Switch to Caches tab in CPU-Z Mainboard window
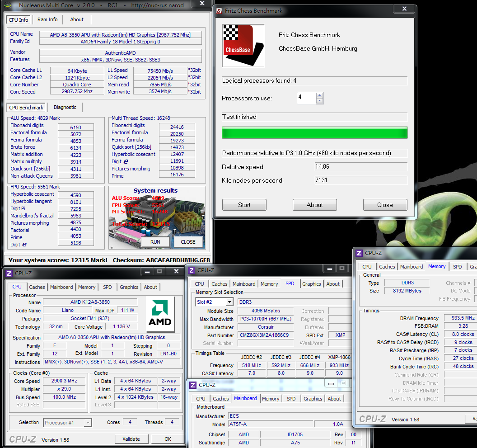The width and height of the screenshot is (477, 448). point(221,399)
